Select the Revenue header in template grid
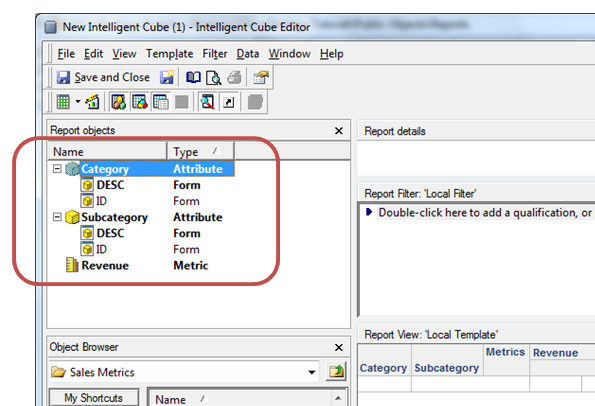The height and width of the screenshot is (406, 595). click(556, 353)
